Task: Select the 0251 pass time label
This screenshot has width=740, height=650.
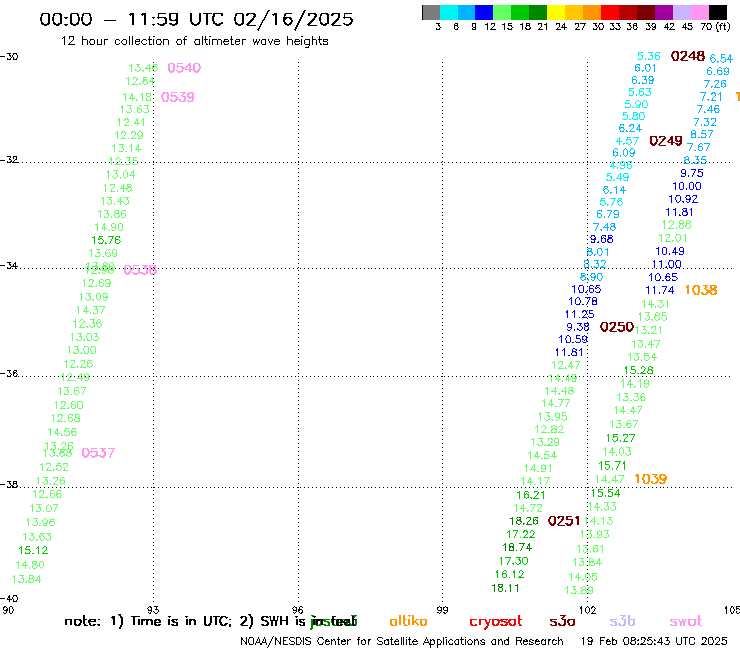Action: [x=564, y=521]
